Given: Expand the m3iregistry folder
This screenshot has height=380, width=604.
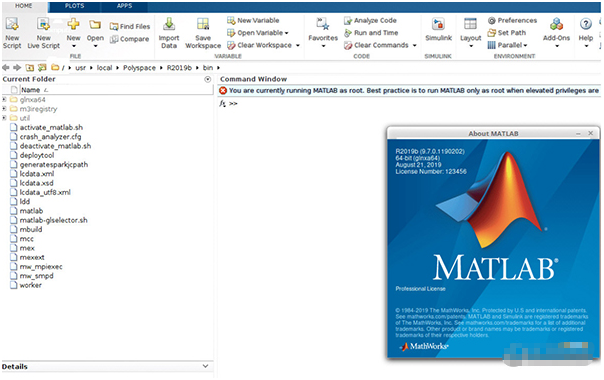Looking at the screenshot, I should (4, 109).
